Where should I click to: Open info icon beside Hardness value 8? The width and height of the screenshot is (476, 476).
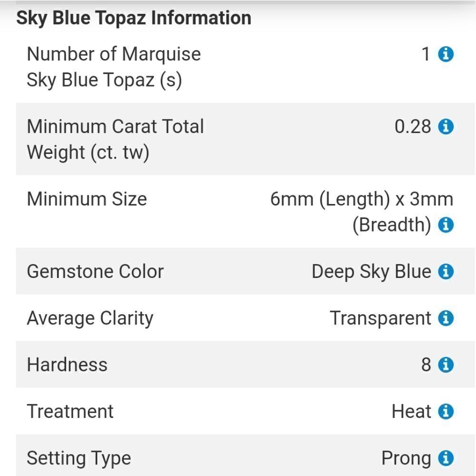[446, 365]
